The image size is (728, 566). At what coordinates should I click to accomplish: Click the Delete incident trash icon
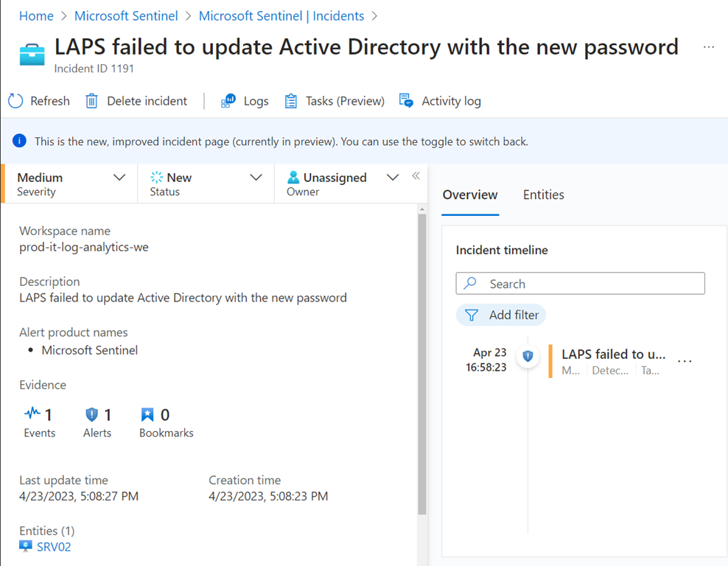[91, 101]
